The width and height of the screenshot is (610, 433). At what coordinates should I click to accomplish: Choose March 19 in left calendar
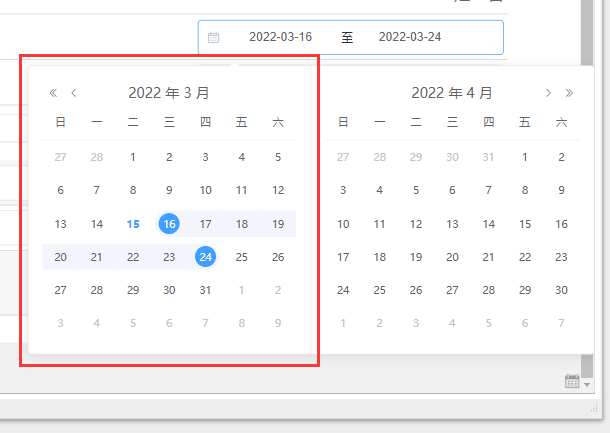coord(278,224)
